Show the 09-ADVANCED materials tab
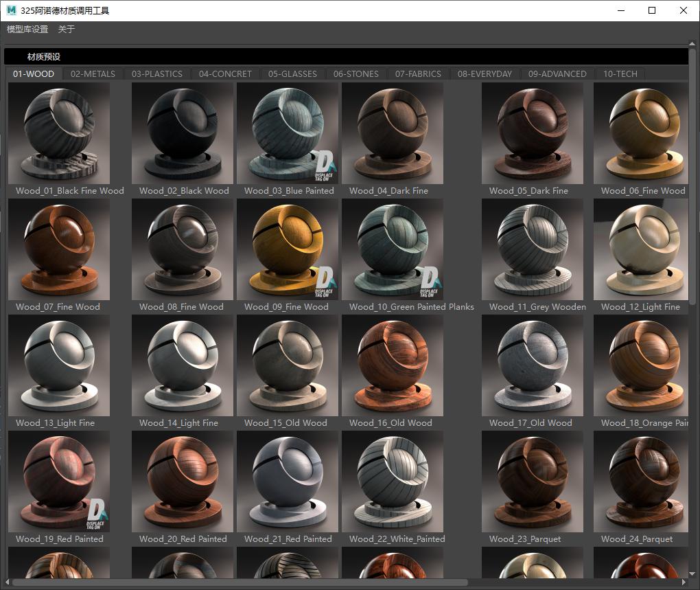 (x=557, y=73)
